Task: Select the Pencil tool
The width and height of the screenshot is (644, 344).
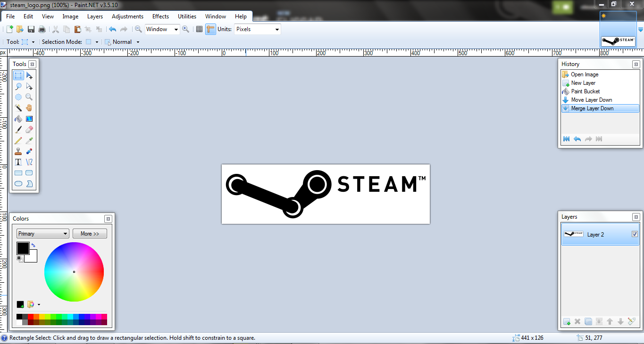Action: 18,140
